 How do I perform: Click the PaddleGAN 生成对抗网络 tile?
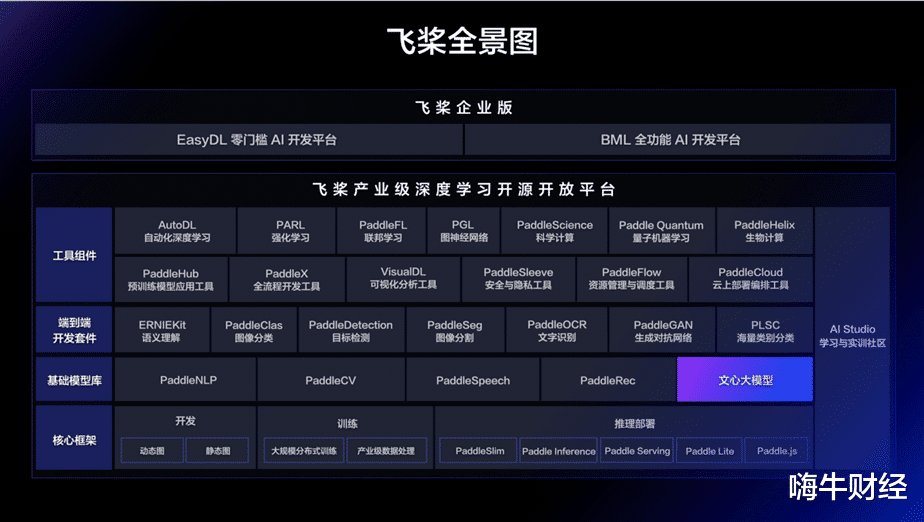[663, 330]
